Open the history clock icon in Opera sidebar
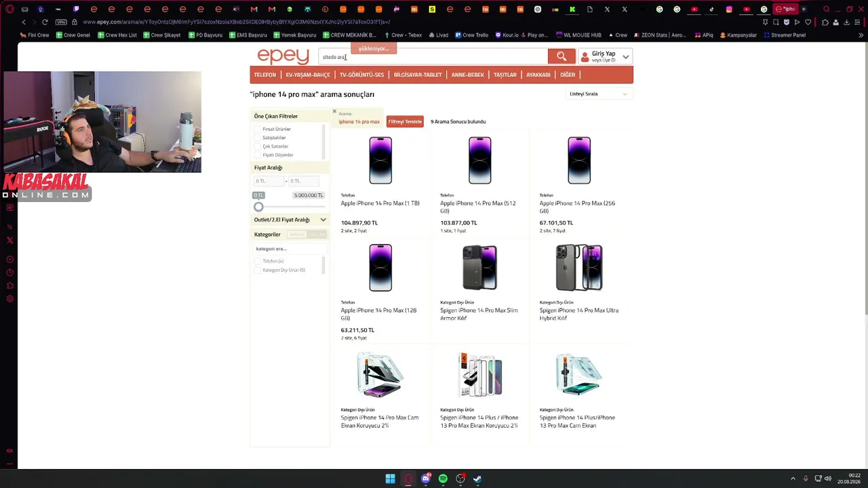Viewport: 868px width, 488px height. (9, 272)
